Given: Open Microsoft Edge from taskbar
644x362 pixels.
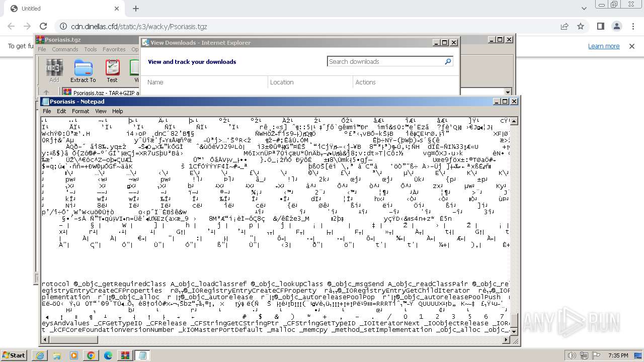Looking at the screenshot, I should click(108, 355).
